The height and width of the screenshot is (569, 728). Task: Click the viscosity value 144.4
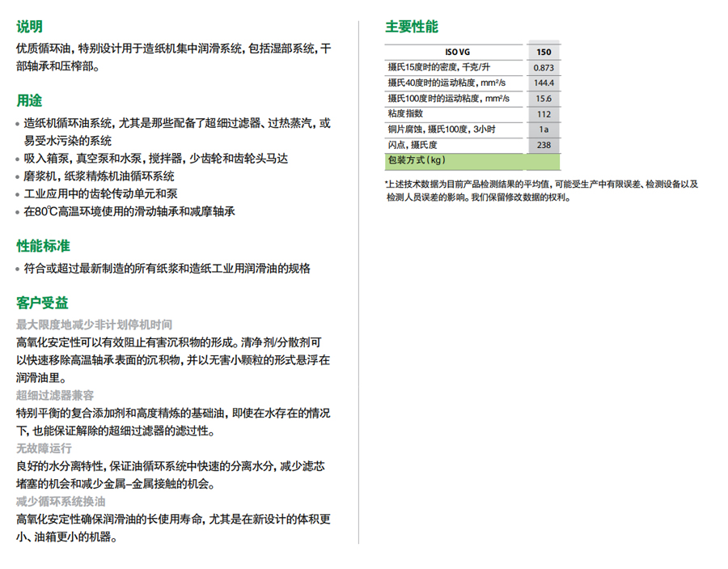coord(544,83)
